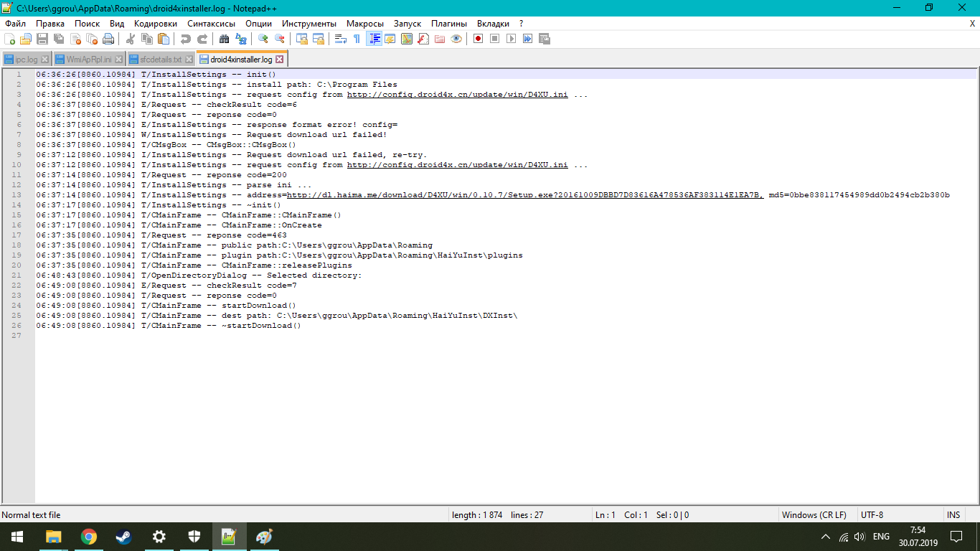Image resolution: width=980 pixels, height=551 pixels.
Task: Switch to the ipc.log tab
Action: (26, 60)
